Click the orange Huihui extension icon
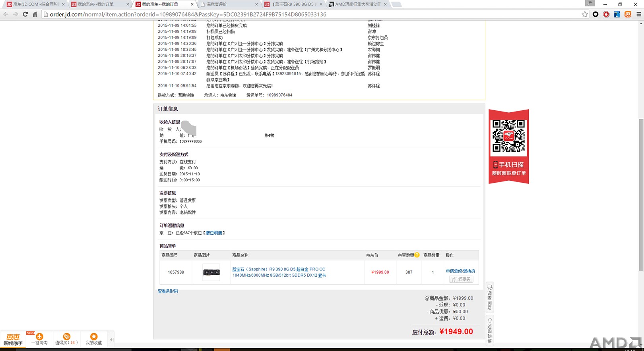 pyautogui.click(x=628, y=14)
